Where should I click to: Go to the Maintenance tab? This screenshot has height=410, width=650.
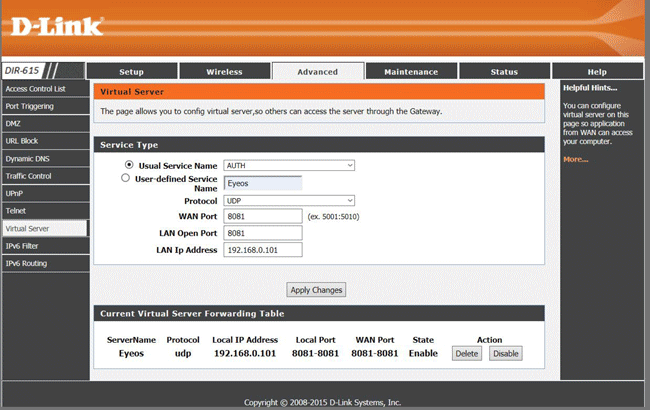411,71
